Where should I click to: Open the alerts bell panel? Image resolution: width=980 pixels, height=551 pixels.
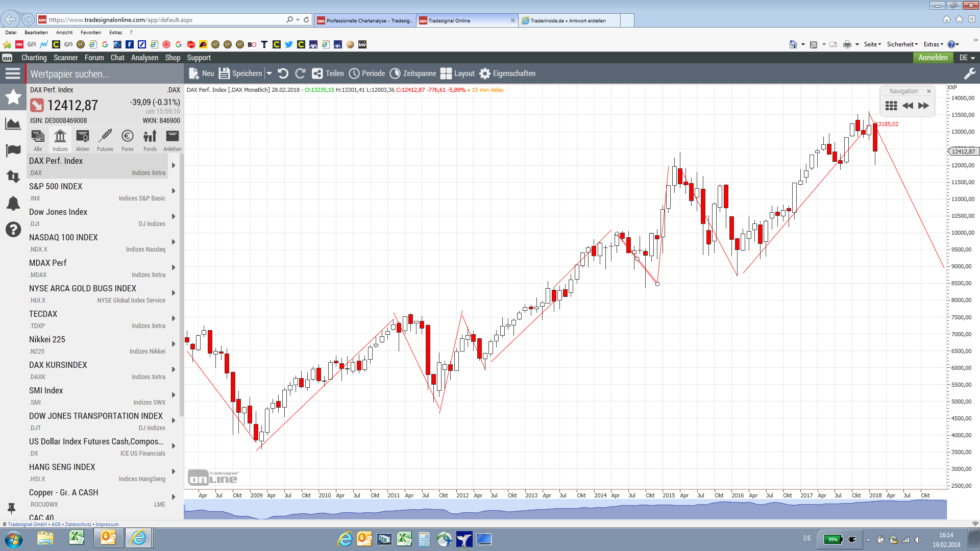(13, 204)
